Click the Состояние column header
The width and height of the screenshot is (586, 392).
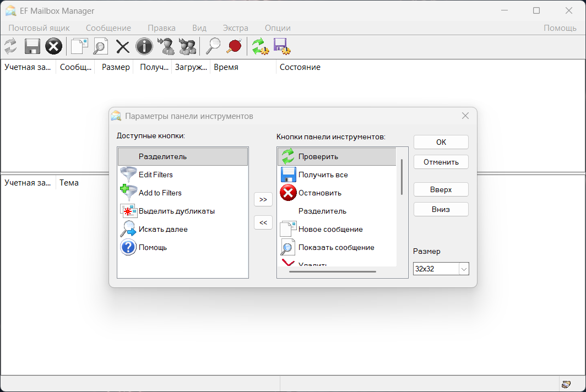tap(300, 67)
